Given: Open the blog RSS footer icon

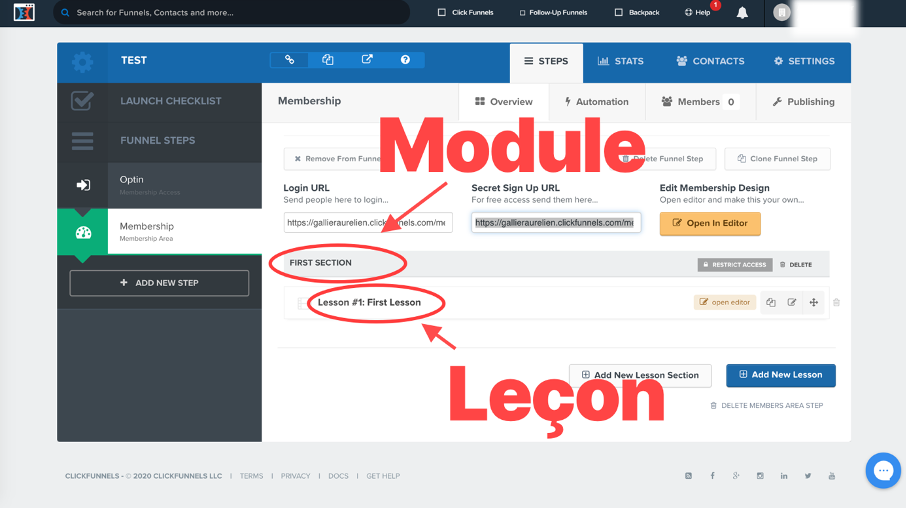Looking at the screenshot, I should tap(688, 476).
